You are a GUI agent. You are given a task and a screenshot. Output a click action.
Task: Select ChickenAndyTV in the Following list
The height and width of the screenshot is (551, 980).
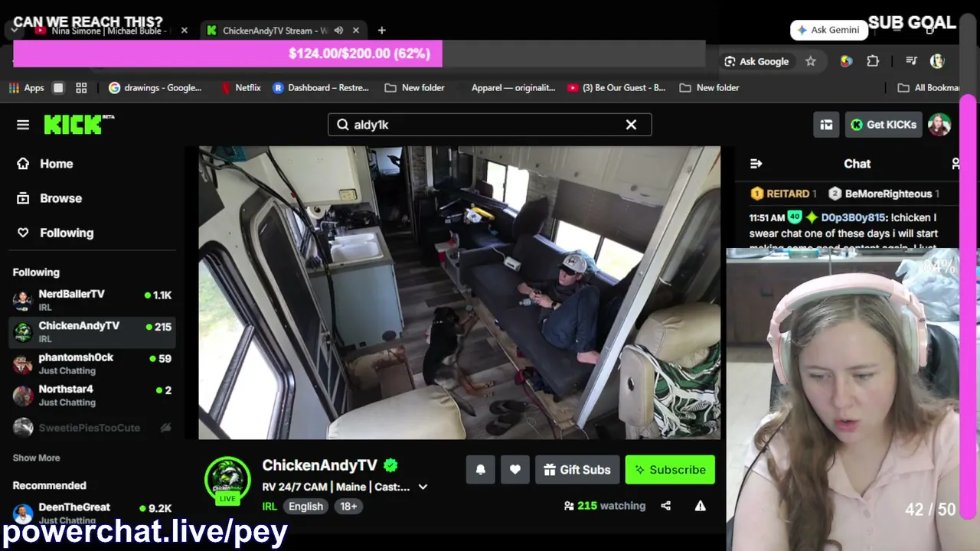(x=92, y=332)
